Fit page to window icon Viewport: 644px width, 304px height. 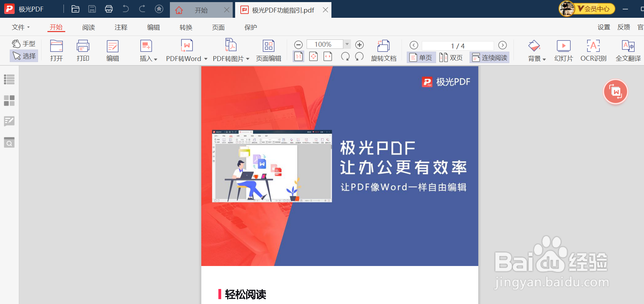pos(314,56)
